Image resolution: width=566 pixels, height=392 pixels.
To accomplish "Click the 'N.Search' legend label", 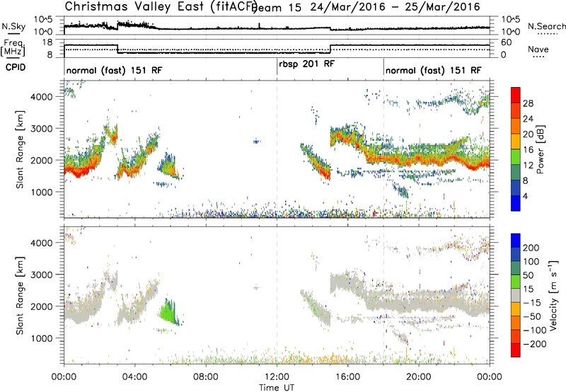I will 547,26.
